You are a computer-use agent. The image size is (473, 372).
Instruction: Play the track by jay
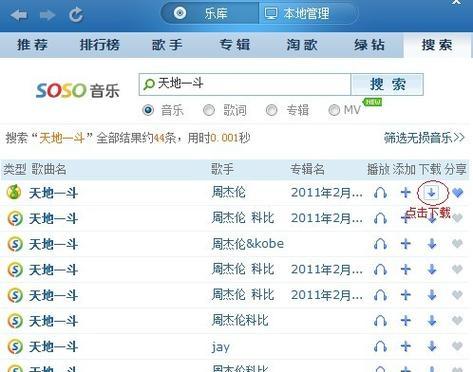point(380,347)
